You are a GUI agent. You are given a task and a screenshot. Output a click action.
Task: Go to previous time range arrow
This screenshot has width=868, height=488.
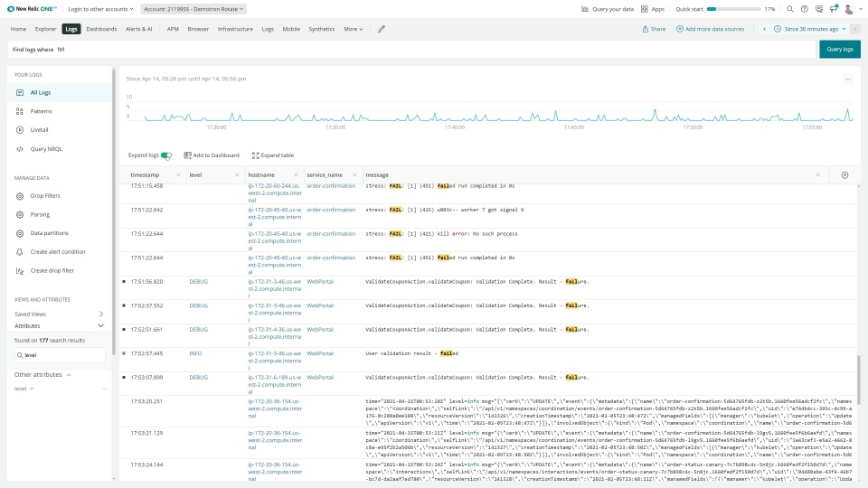[x=765, y=29]
